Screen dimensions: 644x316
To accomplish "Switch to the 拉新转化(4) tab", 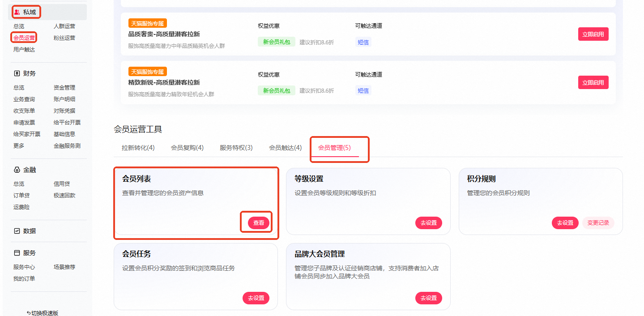I will coord(138,148).
